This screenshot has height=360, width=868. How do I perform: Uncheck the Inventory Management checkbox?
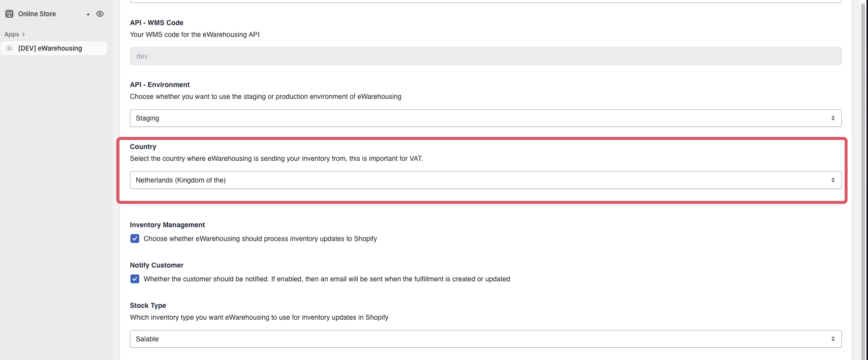click(135, 239)
